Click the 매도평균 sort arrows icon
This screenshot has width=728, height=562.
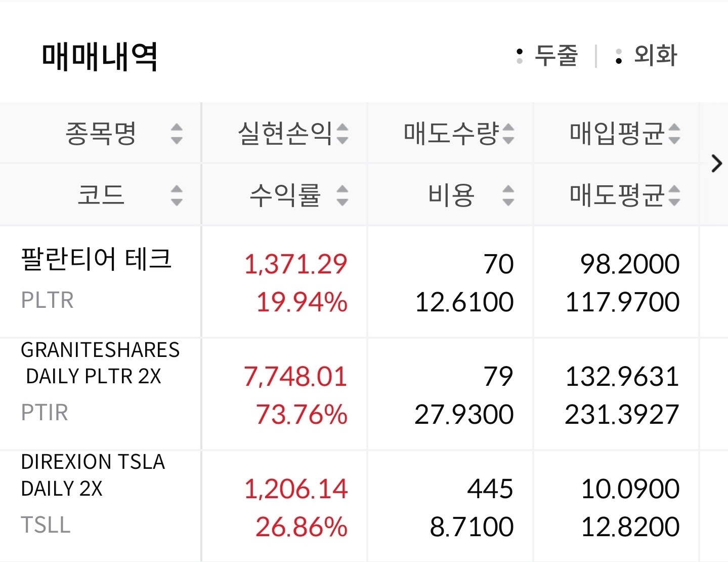point(674,195)
